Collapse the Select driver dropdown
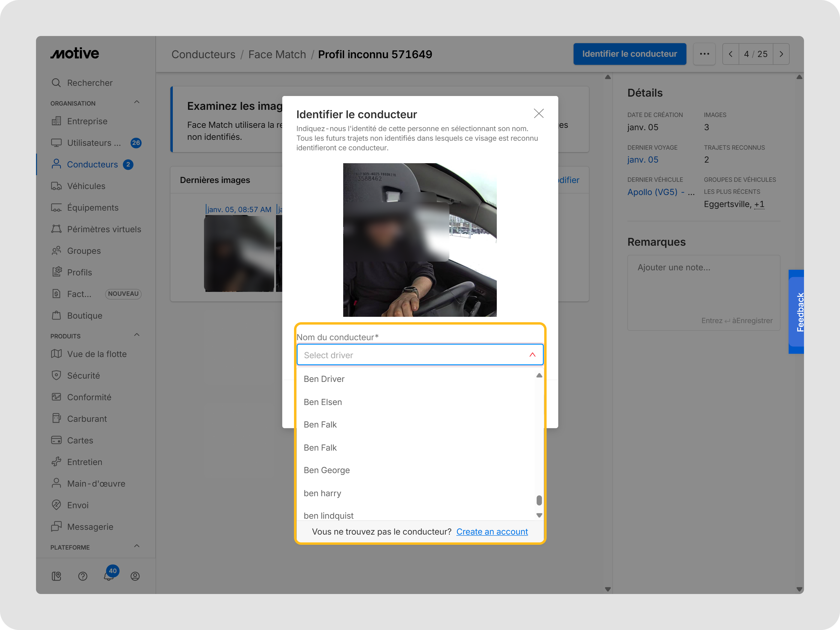Image resolution: width=840 pixels, height=630 pixels. click(532, 355)
